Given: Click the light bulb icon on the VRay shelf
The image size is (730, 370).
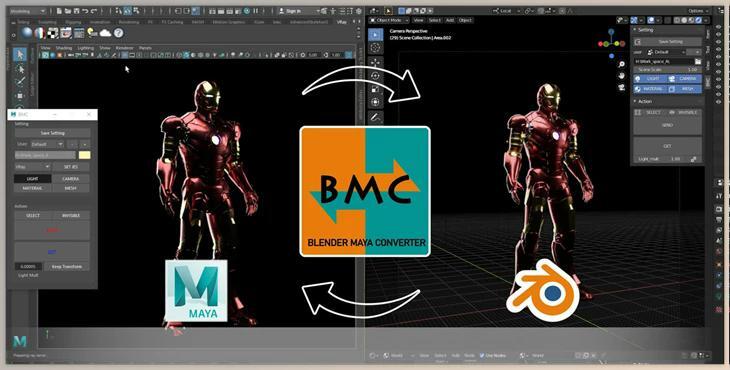Looking at the screenshot, I should 92,33.
